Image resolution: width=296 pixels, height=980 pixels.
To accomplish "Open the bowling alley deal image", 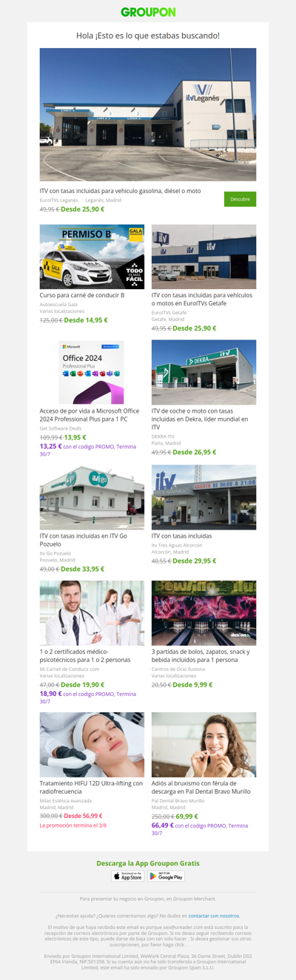I will [203, 613].
